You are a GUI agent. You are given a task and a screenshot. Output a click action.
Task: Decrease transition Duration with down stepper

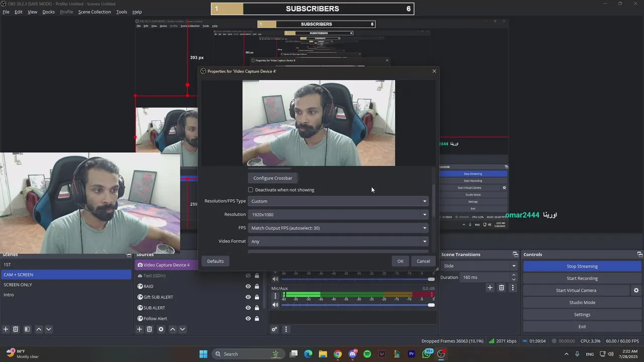tap(514, 280)
